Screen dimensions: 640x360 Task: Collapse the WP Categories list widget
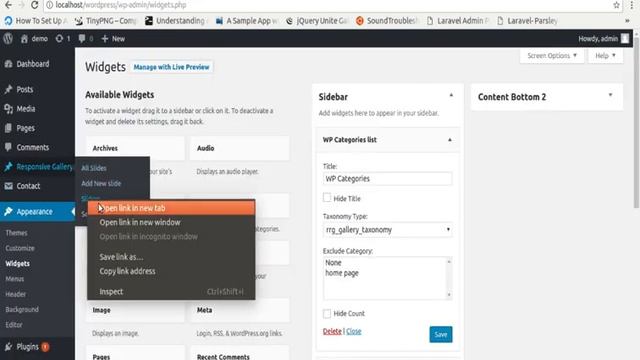[x=450, y=140]
